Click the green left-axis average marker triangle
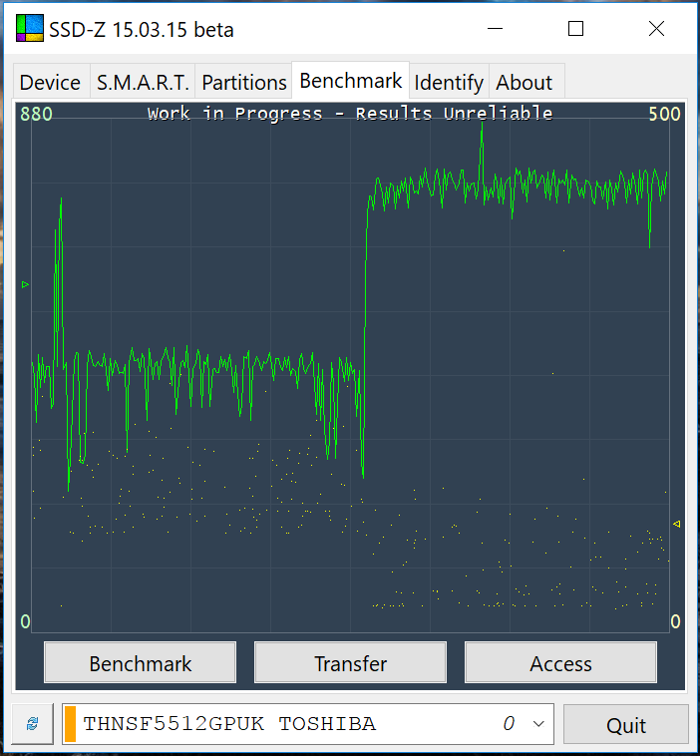 click(x=26, y=285)
